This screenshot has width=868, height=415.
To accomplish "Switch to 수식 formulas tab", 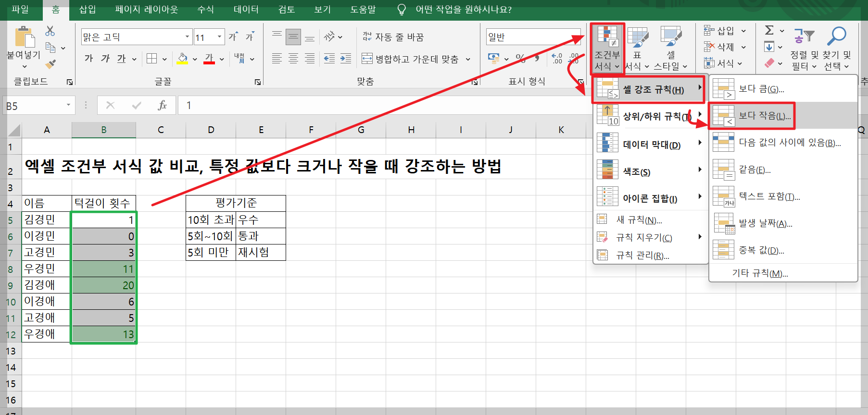I will pyautogui.click(x=205, y=10).
